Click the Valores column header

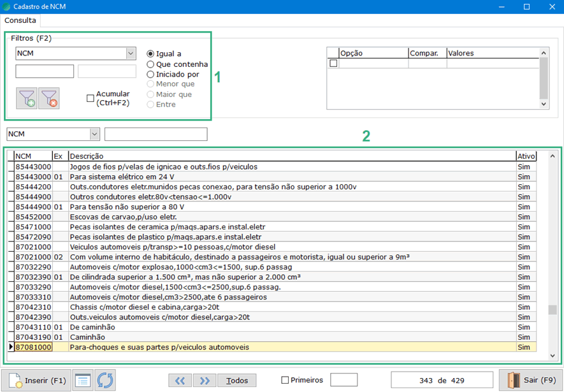coord(493,54)
